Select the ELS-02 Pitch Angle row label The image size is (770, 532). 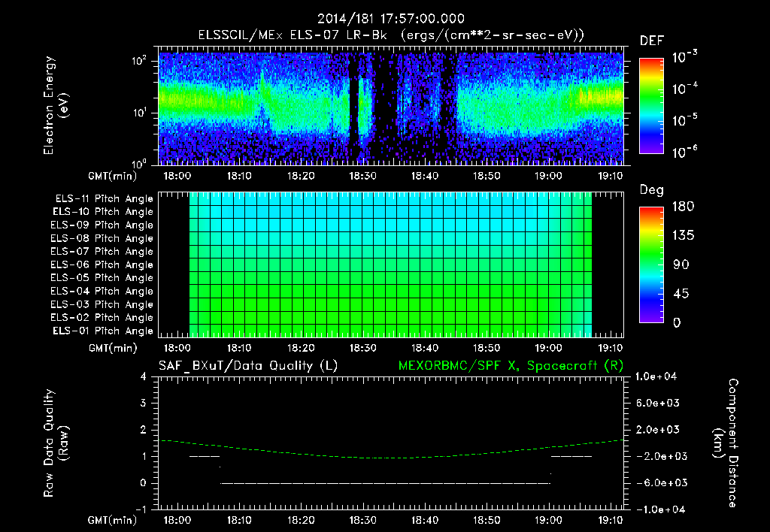(x=102, y=318)
